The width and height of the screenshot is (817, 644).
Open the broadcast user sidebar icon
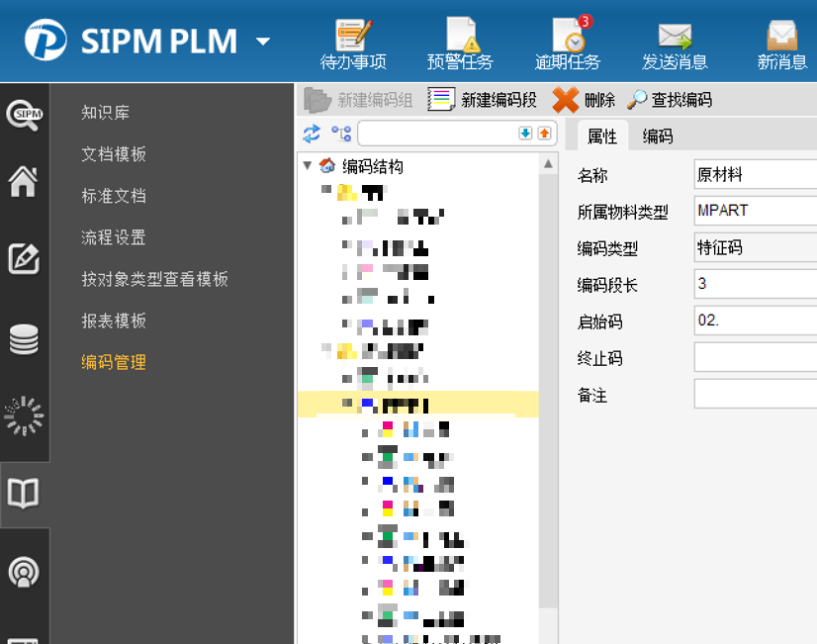coord(24,572)
